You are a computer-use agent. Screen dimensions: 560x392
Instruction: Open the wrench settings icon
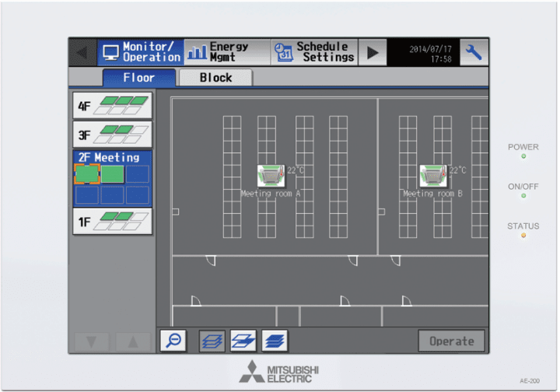474,52
